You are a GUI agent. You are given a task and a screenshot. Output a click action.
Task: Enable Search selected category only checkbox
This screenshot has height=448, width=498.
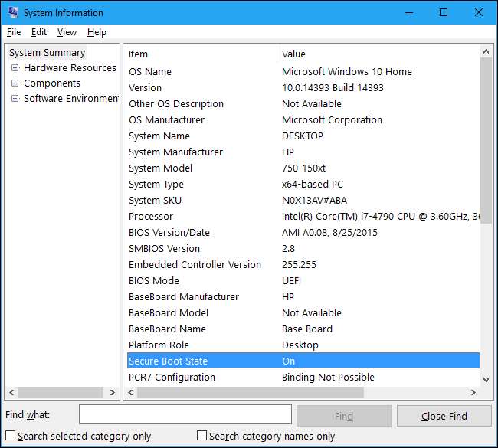(x=10, y=436)
